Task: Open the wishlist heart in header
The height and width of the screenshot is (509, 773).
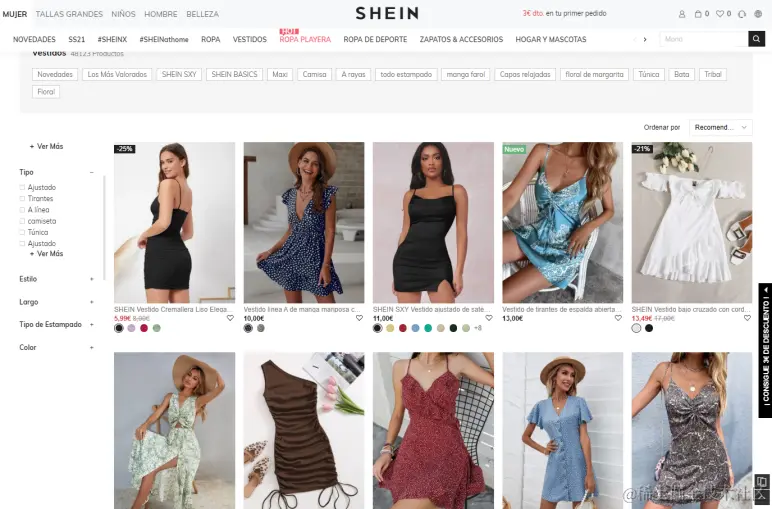Action: tap(720, 14)
